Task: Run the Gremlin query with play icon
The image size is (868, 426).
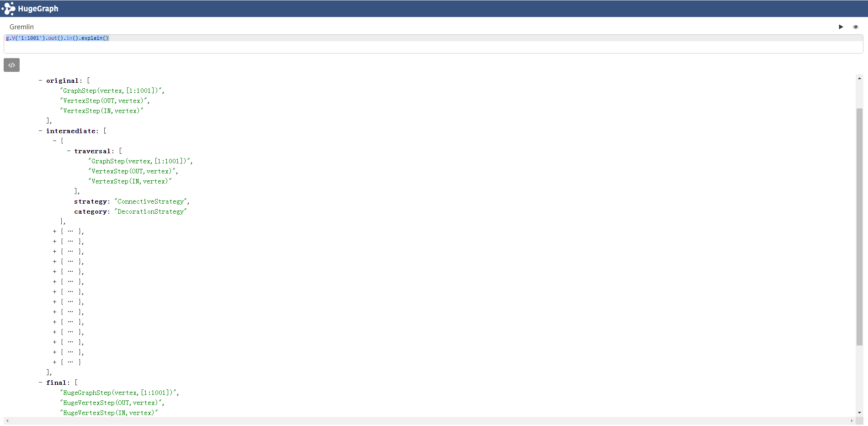Action: pos(841,27)
